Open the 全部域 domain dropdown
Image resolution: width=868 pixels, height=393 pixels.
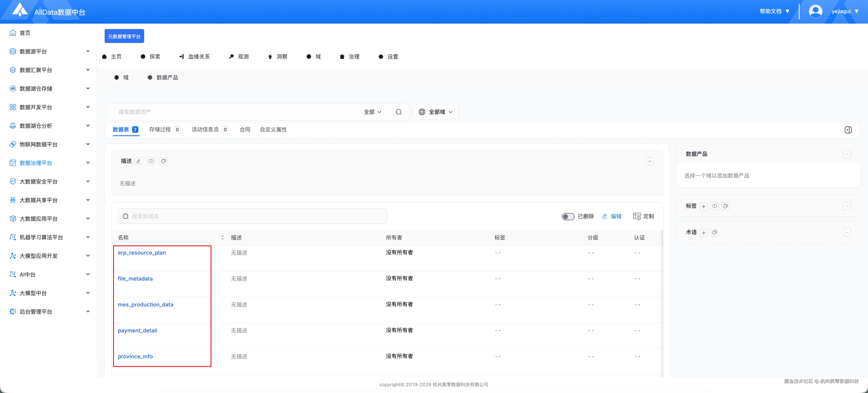point(435,112)
